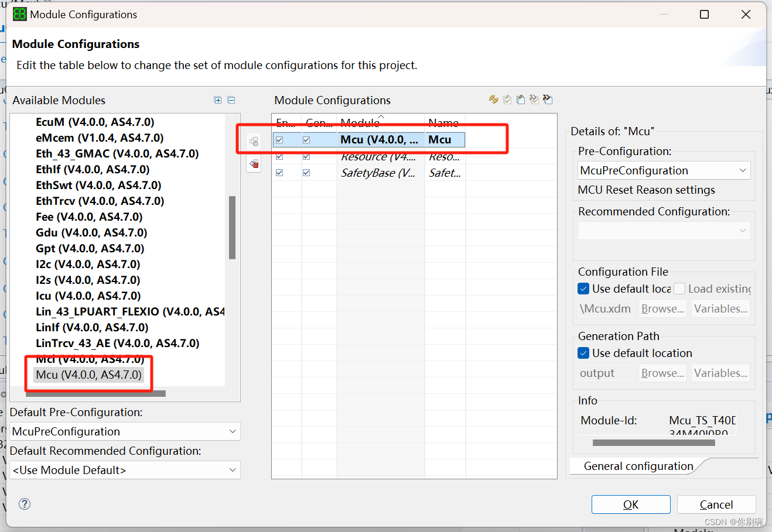Click the expand-all icon above Available Modules
Screen dimensions: 772x532
point(218,100)
